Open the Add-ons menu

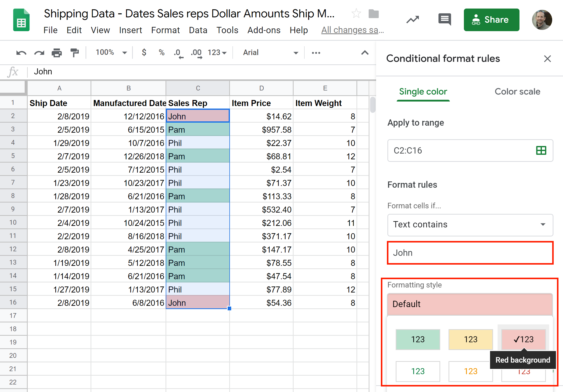264,30
